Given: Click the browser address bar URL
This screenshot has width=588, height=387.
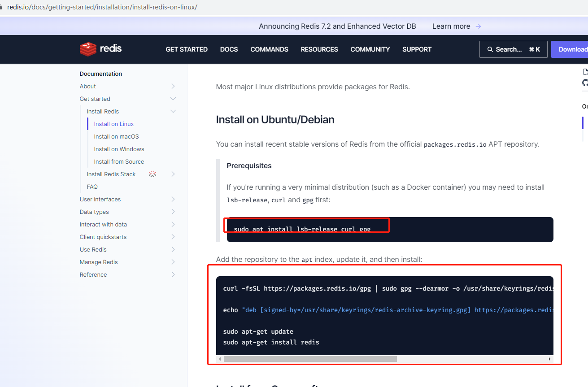Looking at the screenshot, I should pyautogui.click(x=102, y=7).
